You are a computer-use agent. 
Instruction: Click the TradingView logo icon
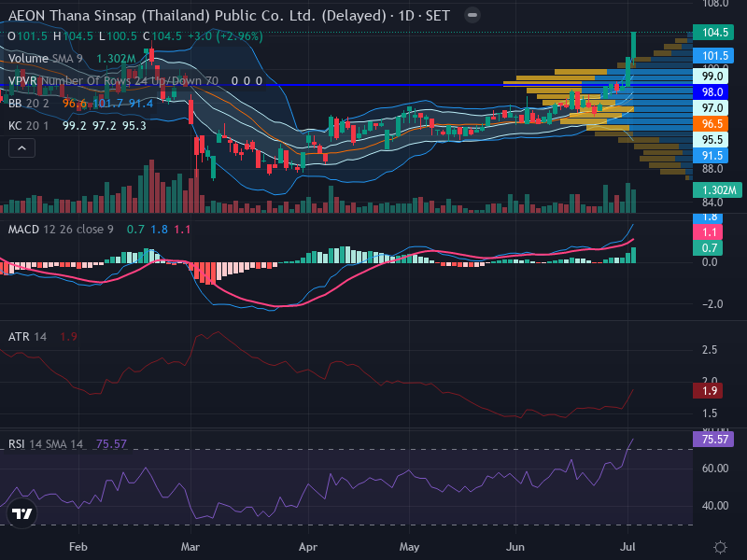[x=21, y=513]
